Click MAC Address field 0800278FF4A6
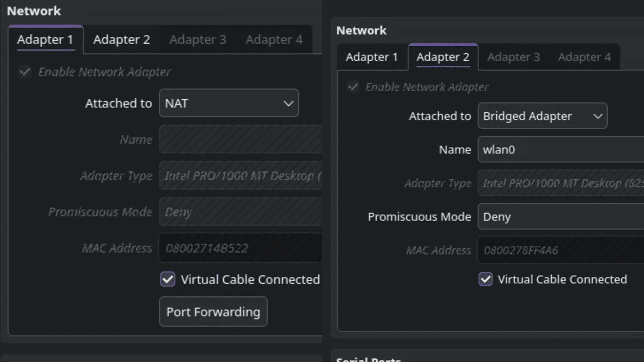 (x=561, y=250)
